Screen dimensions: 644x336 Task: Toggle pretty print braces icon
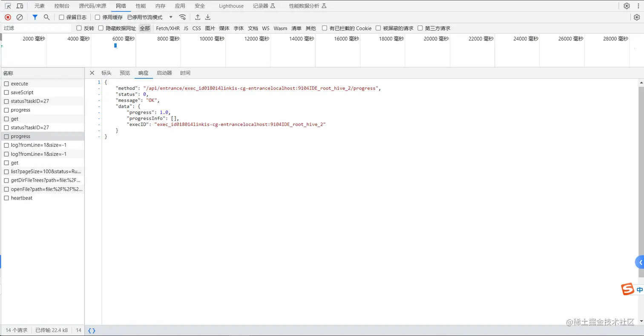click(x=92, y=330)
